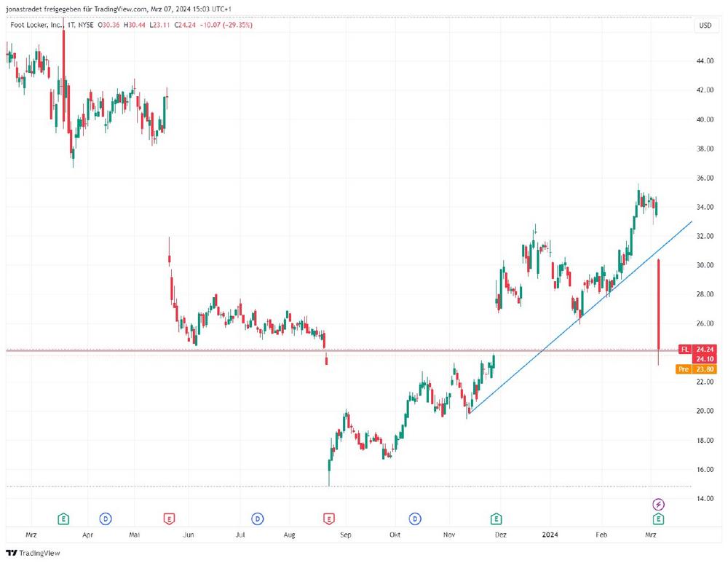Click the red earnings marker in May
The height and width of the screenshot is (563, 728).
coord(169,519)
